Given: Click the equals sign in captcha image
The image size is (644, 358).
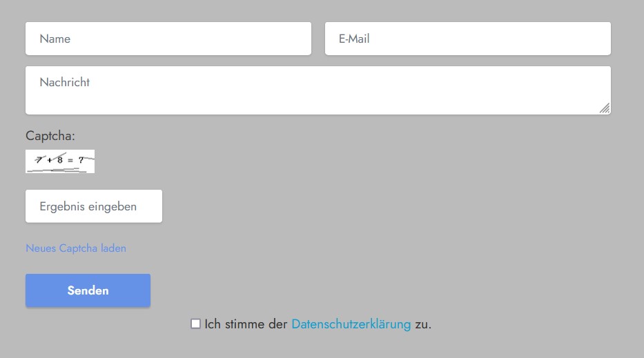Looking at the screenshot, I should click(x=70, y=161).
